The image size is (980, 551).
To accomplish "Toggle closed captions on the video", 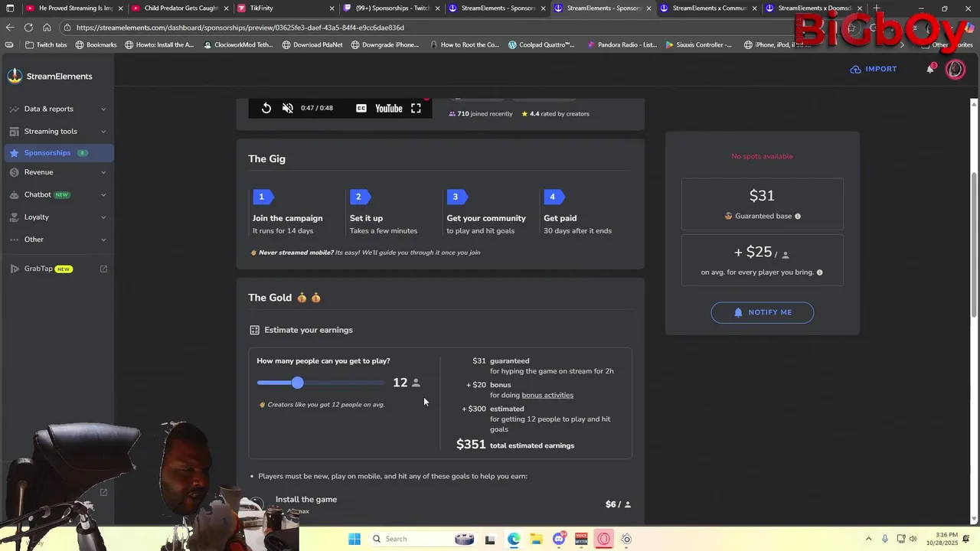I will [x=361, y=108].
